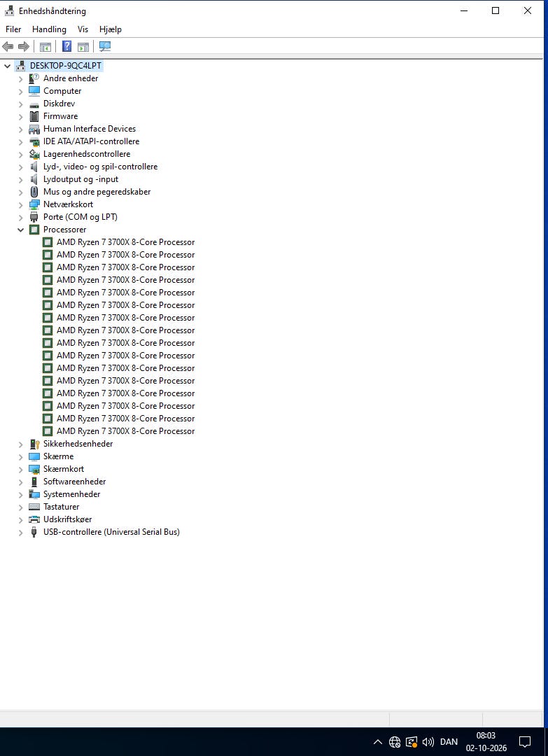The width and height of the screenshot is (548, 756).
Task: Click the Back arrow toolbar icon
Action: pos(8,47)
